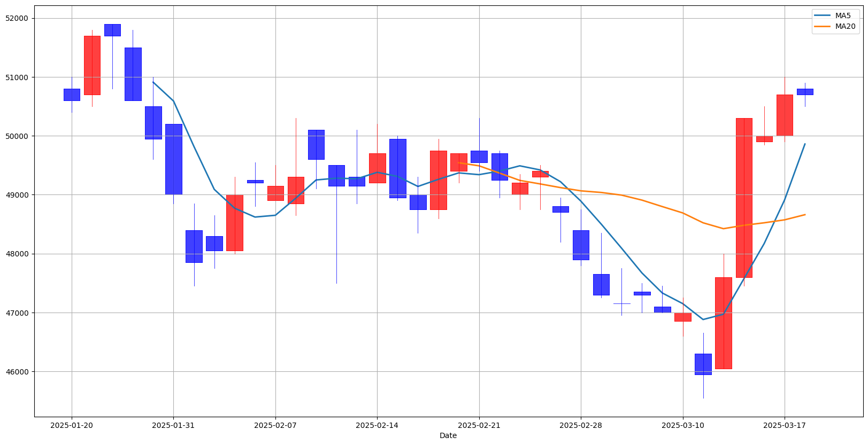Click the 2025-02-21 date tick label
868x445 pixels.
click(x=479, y=425)
